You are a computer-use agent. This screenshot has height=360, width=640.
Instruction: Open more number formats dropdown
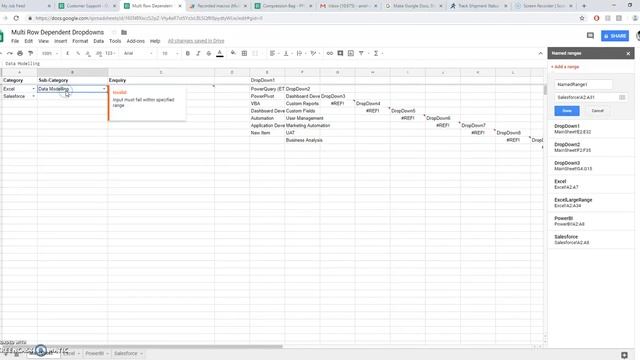[x=110, y=53]
